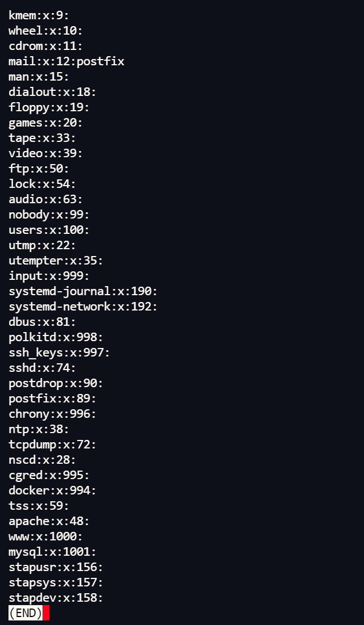Click the systemd-network group line

point(83,307)
